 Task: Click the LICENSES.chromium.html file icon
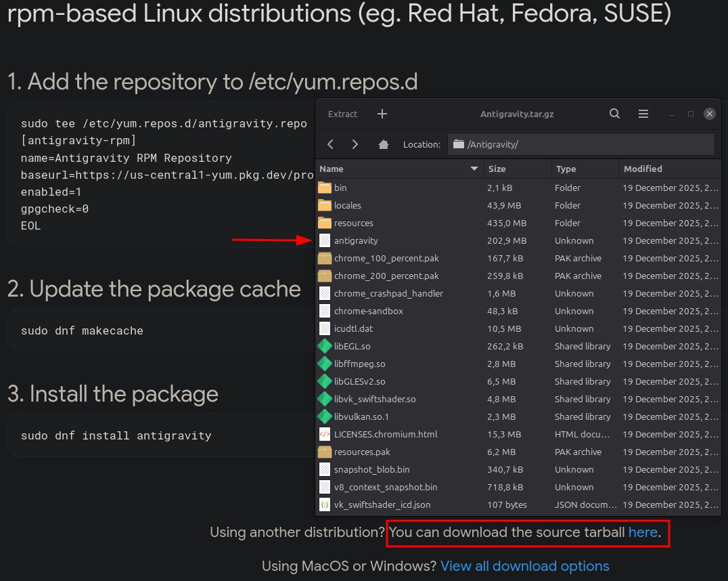[x=325, y=434]
